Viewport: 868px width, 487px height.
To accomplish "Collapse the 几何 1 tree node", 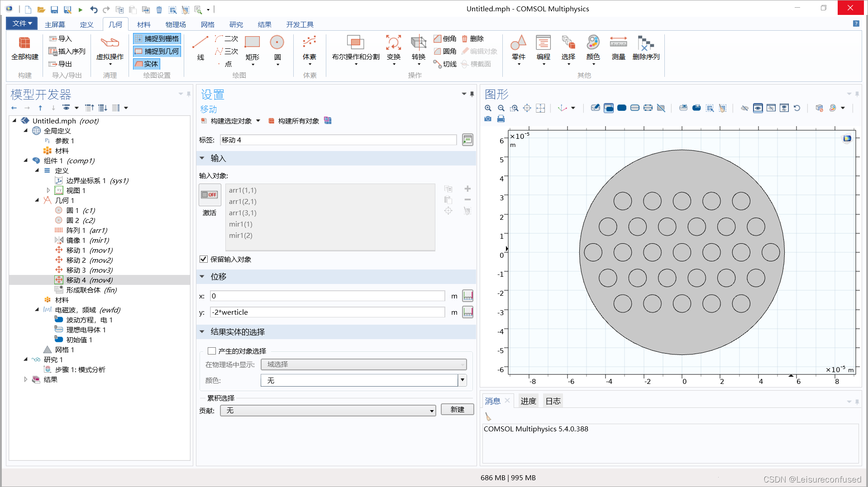I will pyautogui.click(x=37, y=200).
